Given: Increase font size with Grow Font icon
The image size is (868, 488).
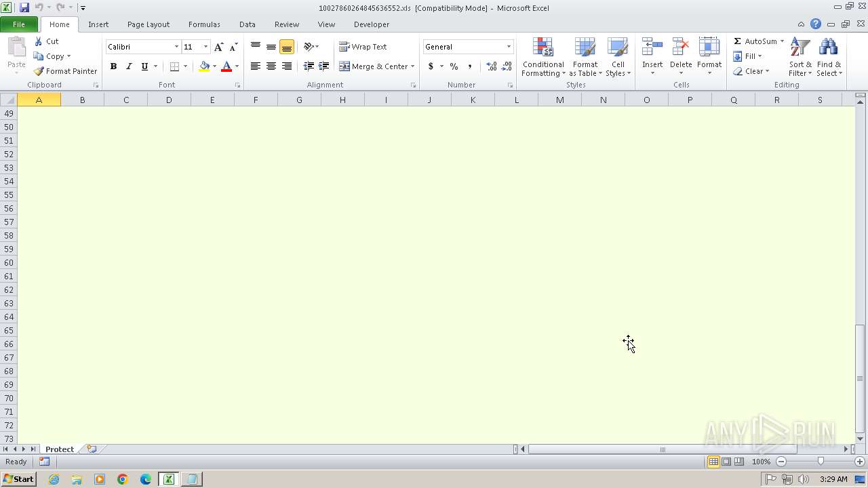Looking at the screenshot, I should coord(218,47).
